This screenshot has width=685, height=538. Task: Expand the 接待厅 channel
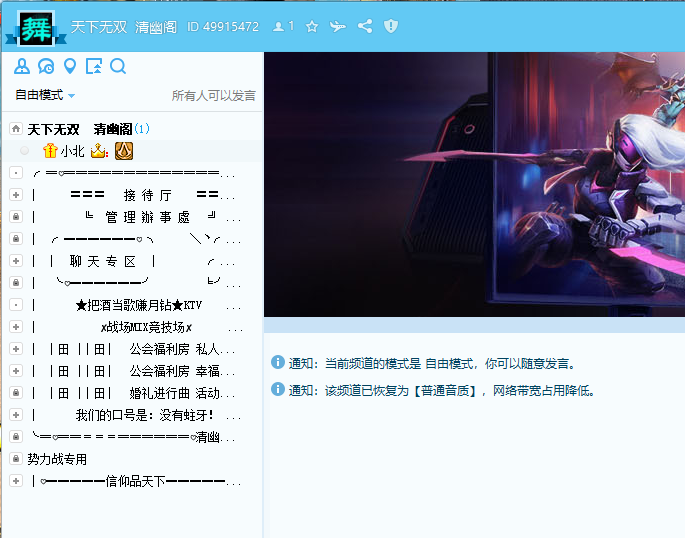tap(16, 194)
